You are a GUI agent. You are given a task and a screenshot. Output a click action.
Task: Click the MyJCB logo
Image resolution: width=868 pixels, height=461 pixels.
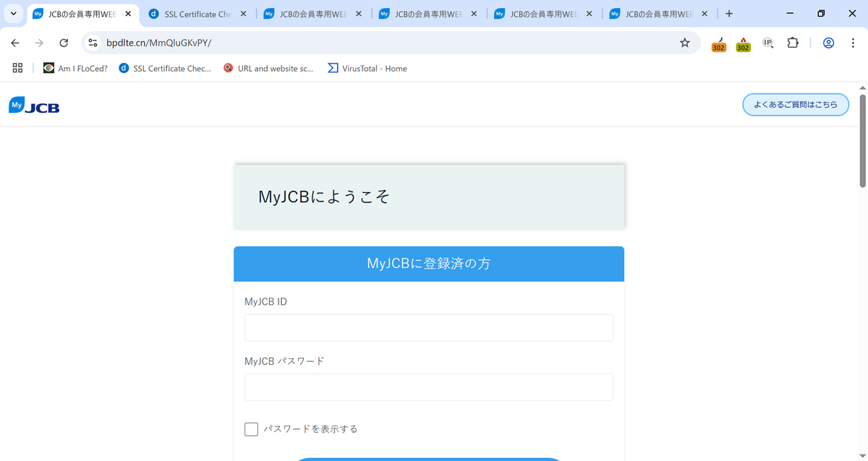click(x=34, y=105)
